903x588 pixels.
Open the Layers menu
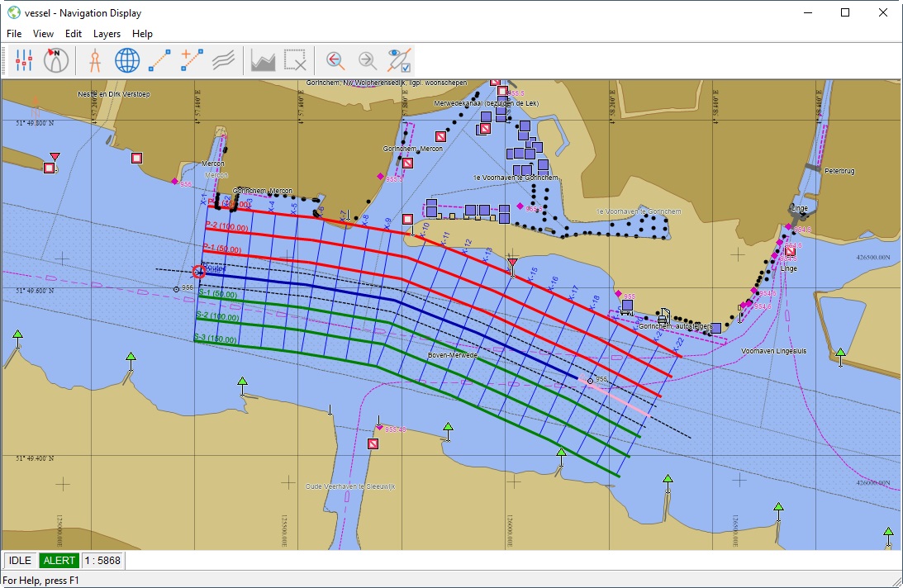[x=107, y=34]
